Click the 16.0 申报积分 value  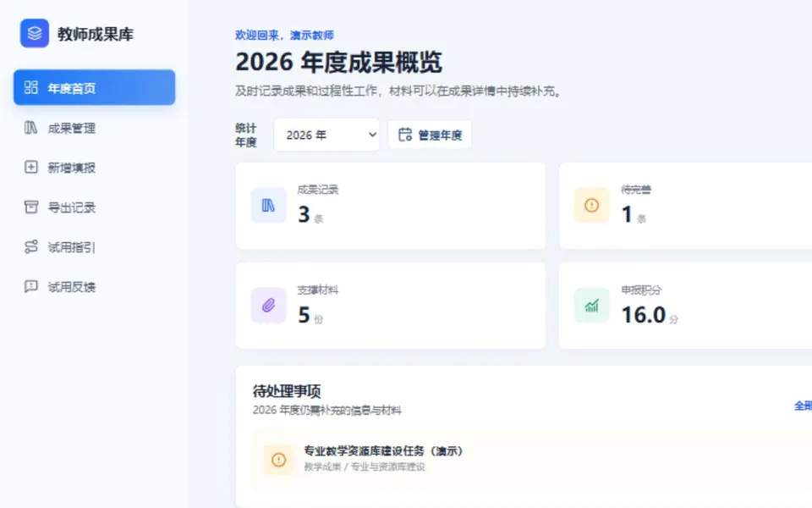click(644, 315)
